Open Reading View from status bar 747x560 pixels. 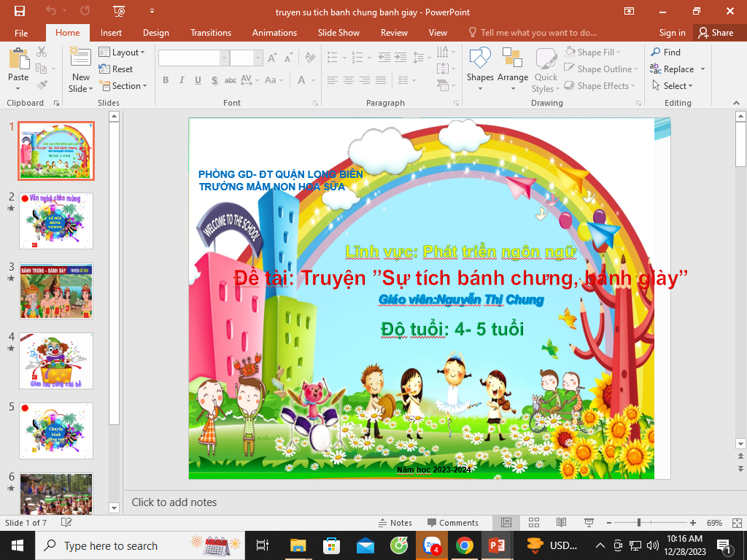click(x=561, y=523)
